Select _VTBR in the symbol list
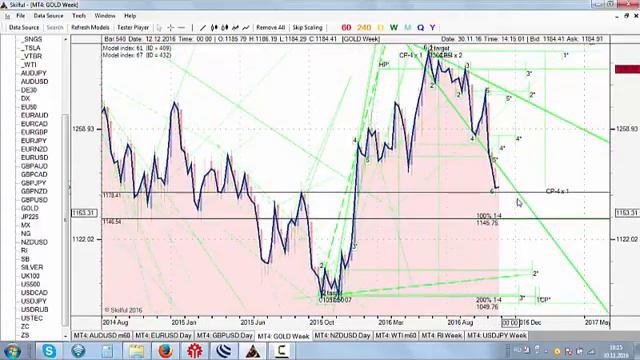The height and width of the screenshot is (360, 640). (31, 56)
